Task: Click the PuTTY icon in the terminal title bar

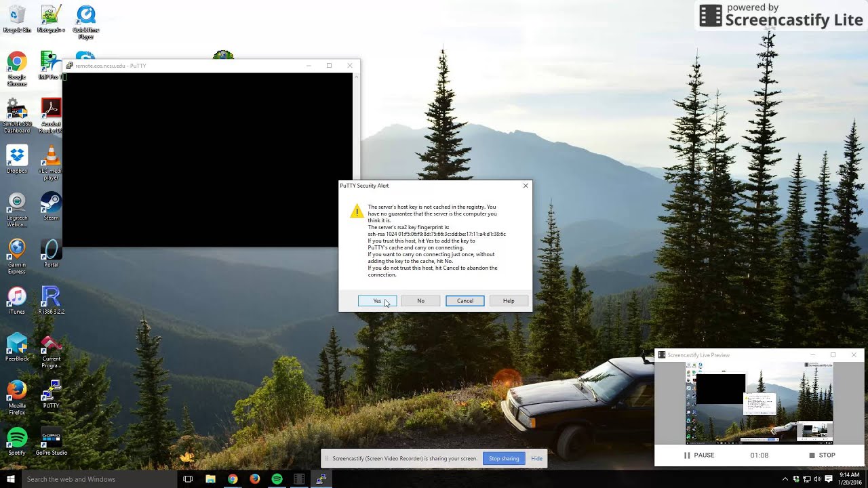Action: pos(69,66)
